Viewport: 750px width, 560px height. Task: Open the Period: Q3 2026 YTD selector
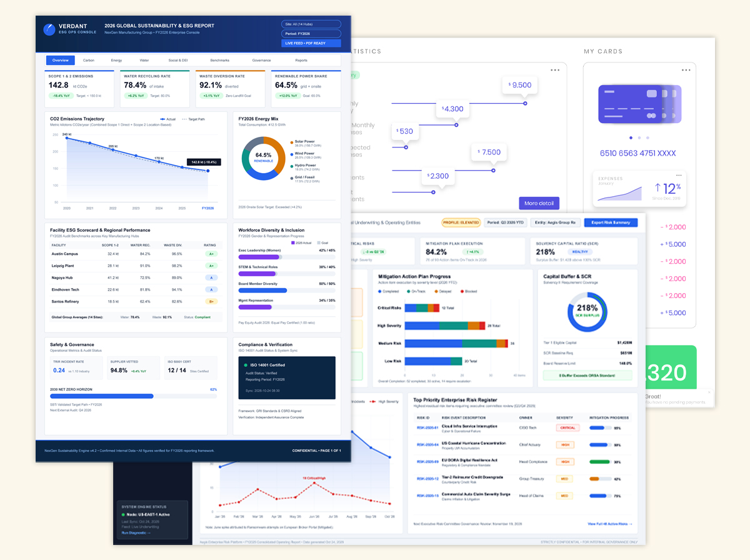(504, 222)
